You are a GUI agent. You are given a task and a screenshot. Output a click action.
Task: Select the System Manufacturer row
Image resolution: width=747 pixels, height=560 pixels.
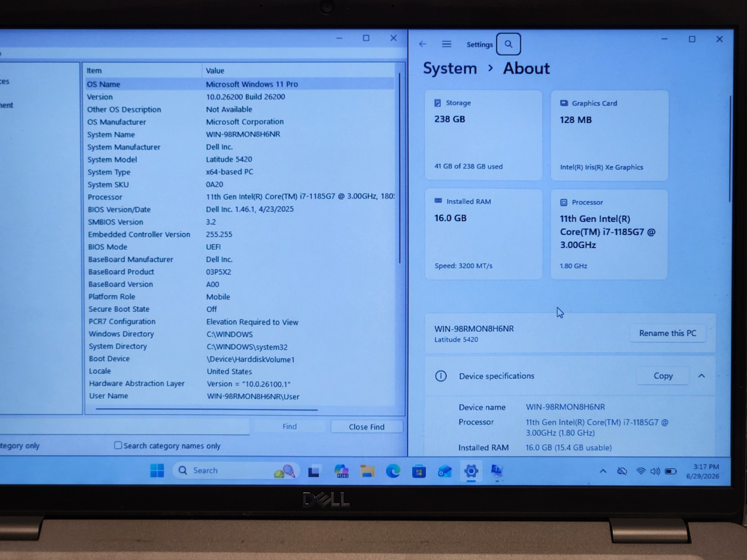pyautogui.click(x=240, y=147)
